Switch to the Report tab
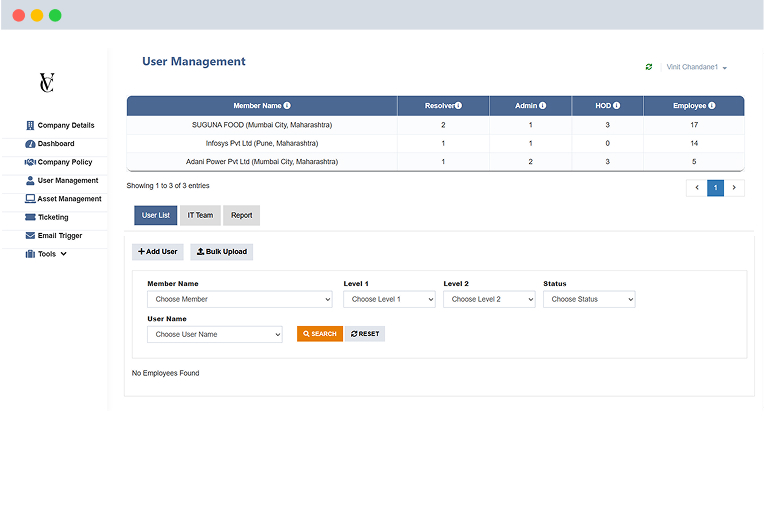This screenshot has width=764, height=512. (242, 215)
